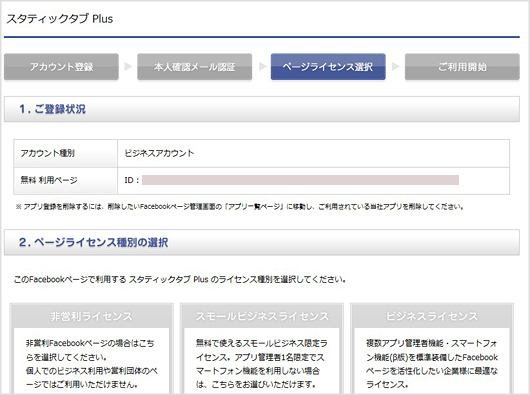Viewport: 530px width, 395px height.
Task: Click the 2. ページライセンス種別の選択 header
Action: click(262, 242)
